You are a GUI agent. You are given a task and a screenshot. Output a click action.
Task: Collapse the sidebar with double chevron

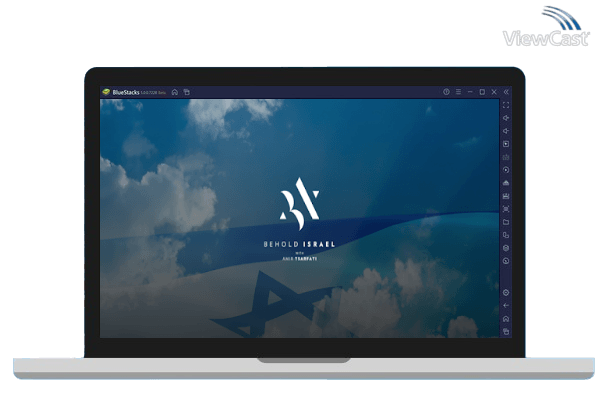pos(506,92)
